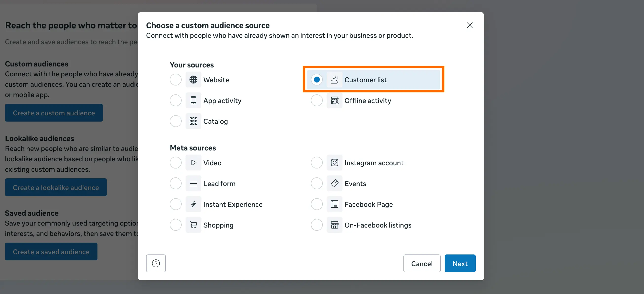The image size is (644, 294).
Task: Select the Offline activity radio button
Action: 317,100
